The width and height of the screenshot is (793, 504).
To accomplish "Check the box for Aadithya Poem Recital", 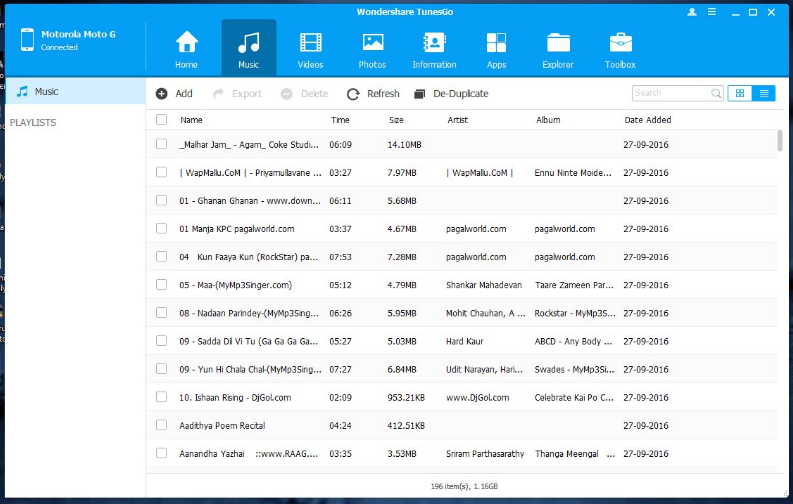I will (x=162, y=425).
